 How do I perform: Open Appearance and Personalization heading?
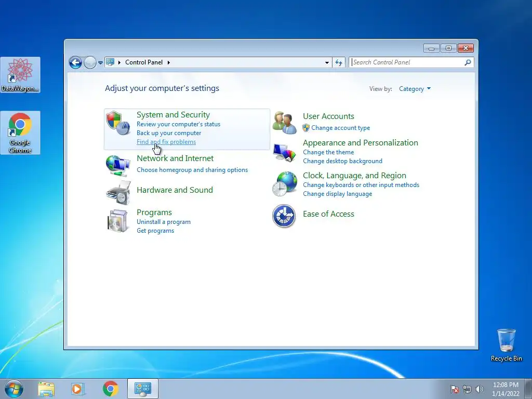361,143
